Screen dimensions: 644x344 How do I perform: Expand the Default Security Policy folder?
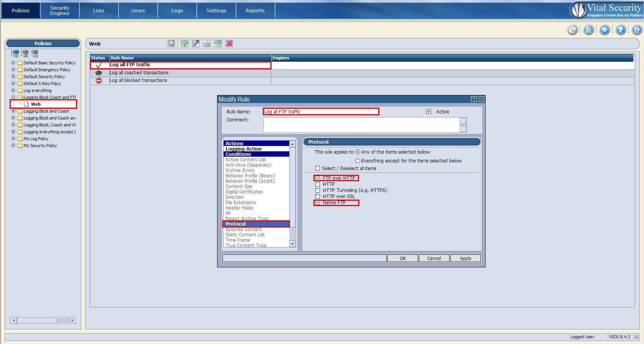(13, 77)
